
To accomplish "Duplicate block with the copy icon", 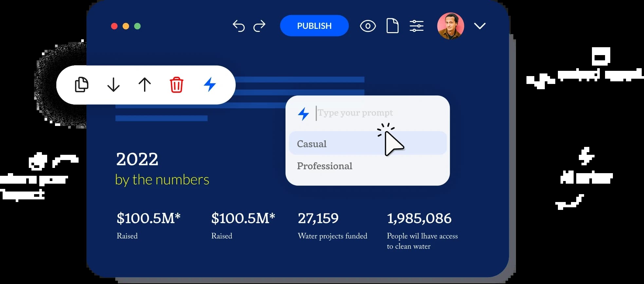I will 82,85.
